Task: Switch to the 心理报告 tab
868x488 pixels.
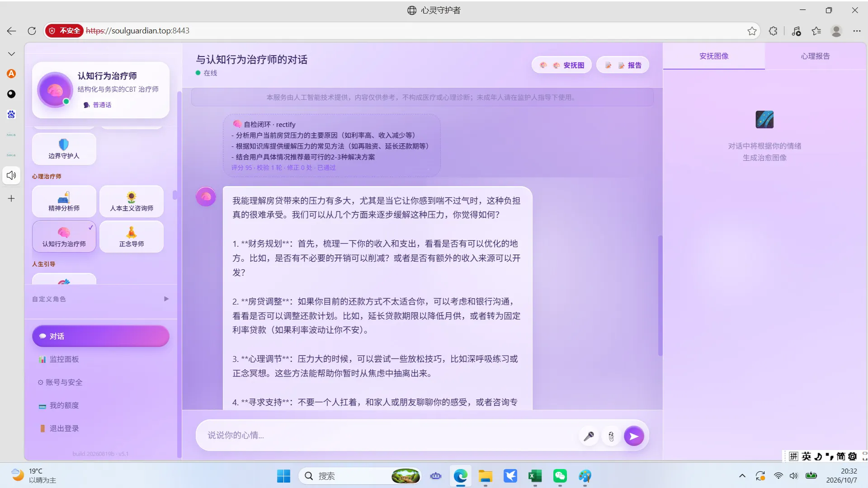Action: [x=815, y=56]
